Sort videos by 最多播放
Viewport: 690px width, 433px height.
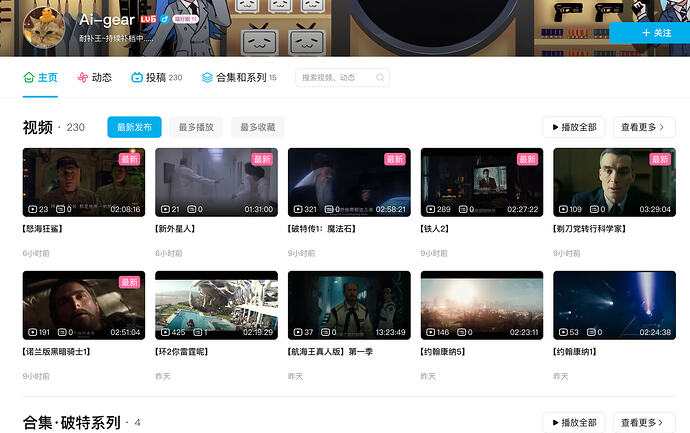click(x=196, y=127)
